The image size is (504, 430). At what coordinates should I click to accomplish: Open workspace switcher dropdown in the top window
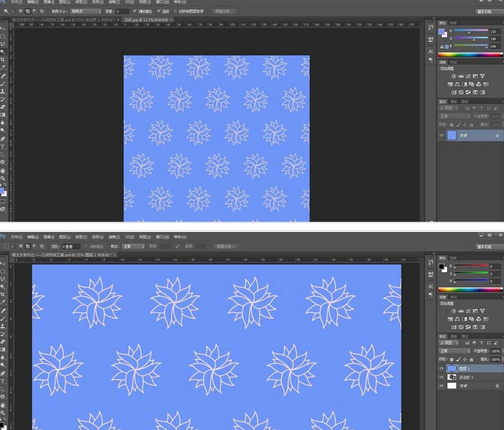point(489,12)
